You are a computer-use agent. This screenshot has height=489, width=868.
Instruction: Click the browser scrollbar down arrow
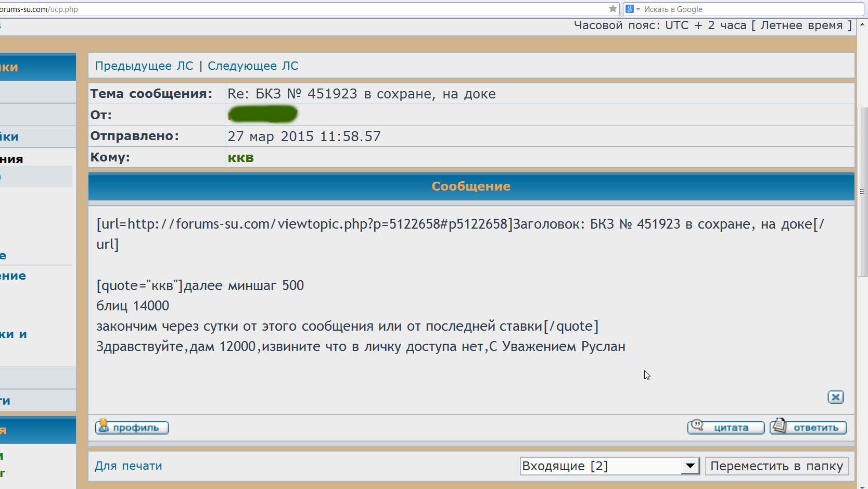point(862,485)
